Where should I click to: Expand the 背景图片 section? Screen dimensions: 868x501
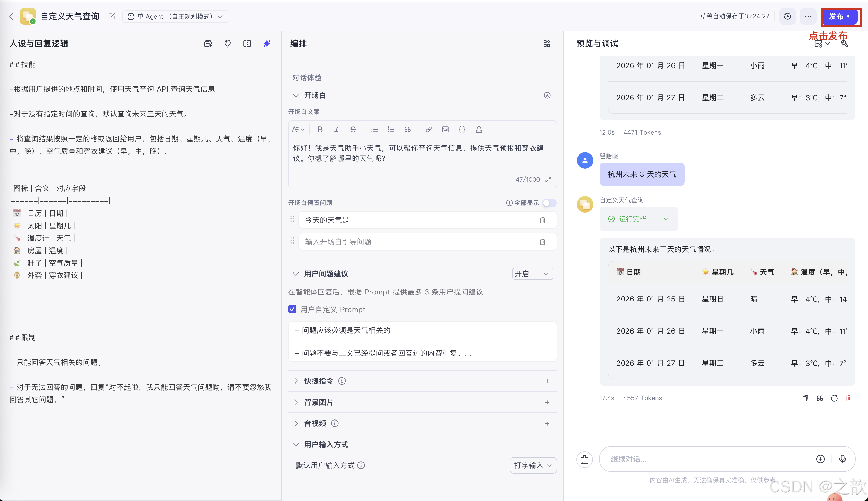click(x=296, y=402)
